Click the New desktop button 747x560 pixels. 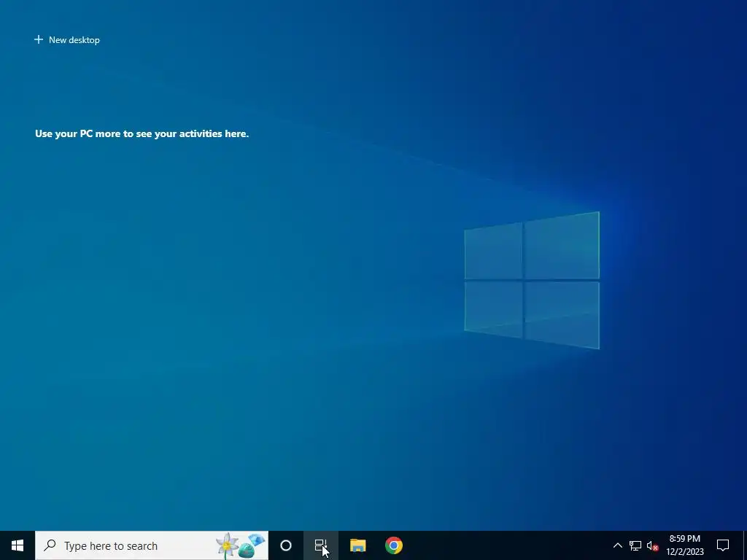coord(67,40)
